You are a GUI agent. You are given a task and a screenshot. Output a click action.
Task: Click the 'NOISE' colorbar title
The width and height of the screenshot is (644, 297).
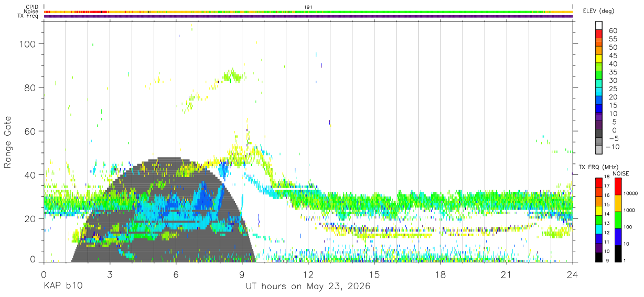tap(620, 173)
